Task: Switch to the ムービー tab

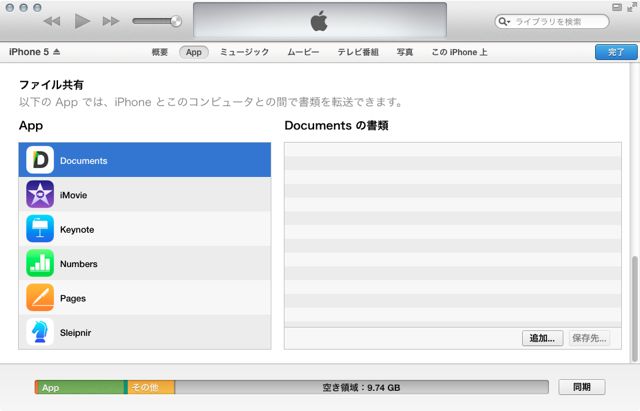Action: (303, 52)
